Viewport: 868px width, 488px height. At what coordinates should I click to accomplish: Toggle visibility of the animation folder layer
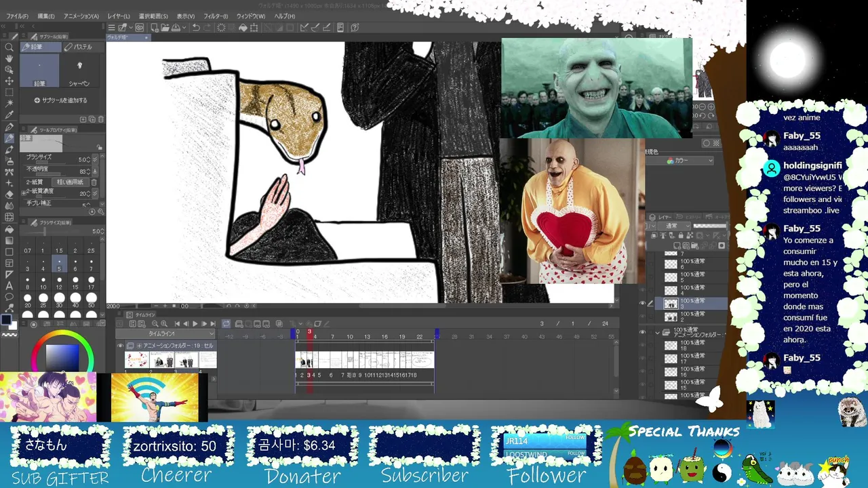point(643,333)
